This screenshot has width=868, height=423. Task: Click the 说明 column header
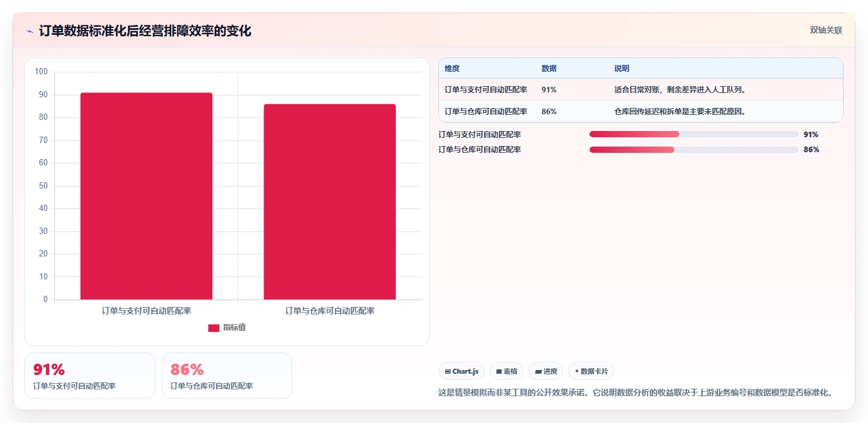point(622,69)
